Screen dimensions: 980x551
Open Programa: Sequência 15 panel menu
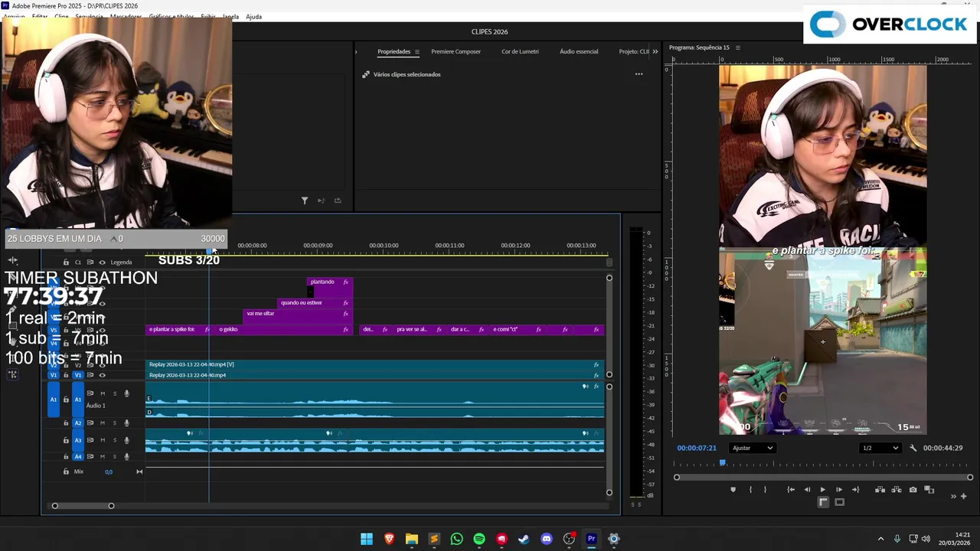click(738, 47)
